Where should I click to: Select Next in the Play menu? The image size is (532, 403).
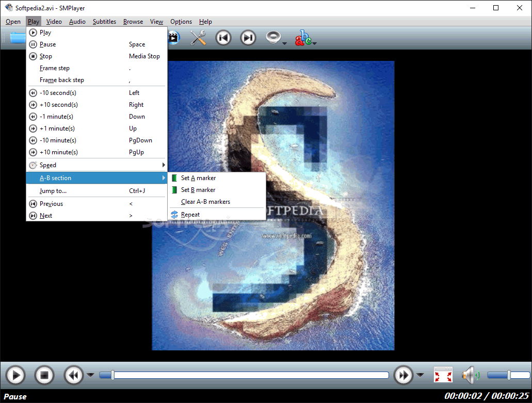[x=96, y=216]
